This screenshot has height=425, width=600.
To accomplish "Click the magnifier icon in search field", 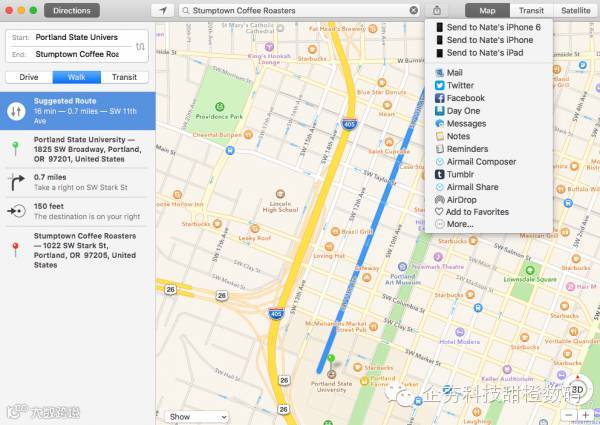I will pos(186,11).
